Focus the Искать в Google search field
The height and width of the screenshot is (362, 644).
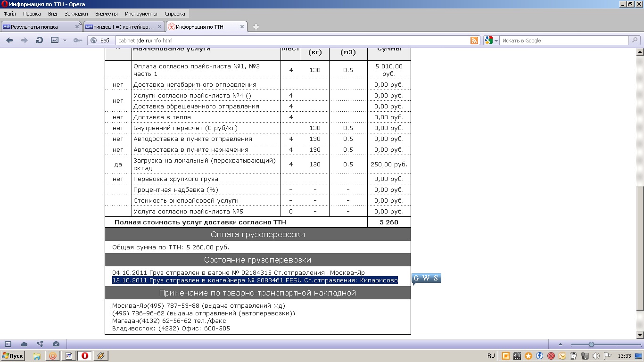tap(563, 41)
